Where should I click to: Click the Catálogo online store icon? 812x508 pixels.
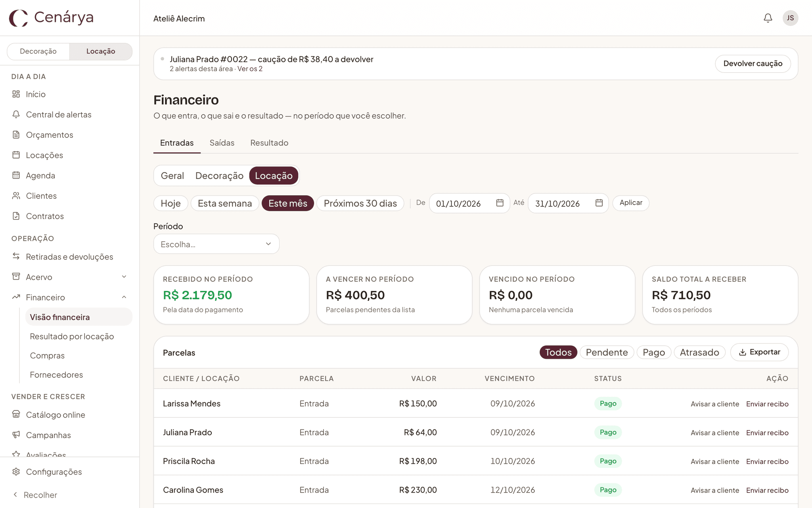coord(16,414)
